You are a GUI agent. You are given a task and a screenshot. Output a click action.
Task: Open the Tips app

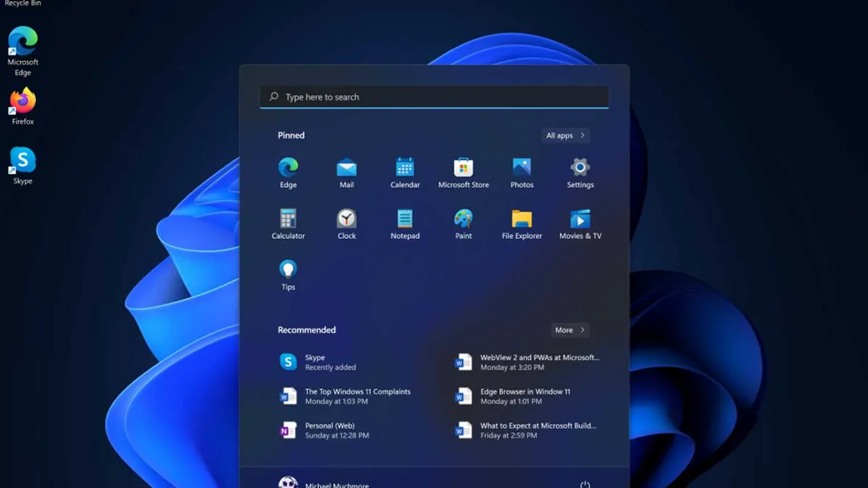click(288, 275)
